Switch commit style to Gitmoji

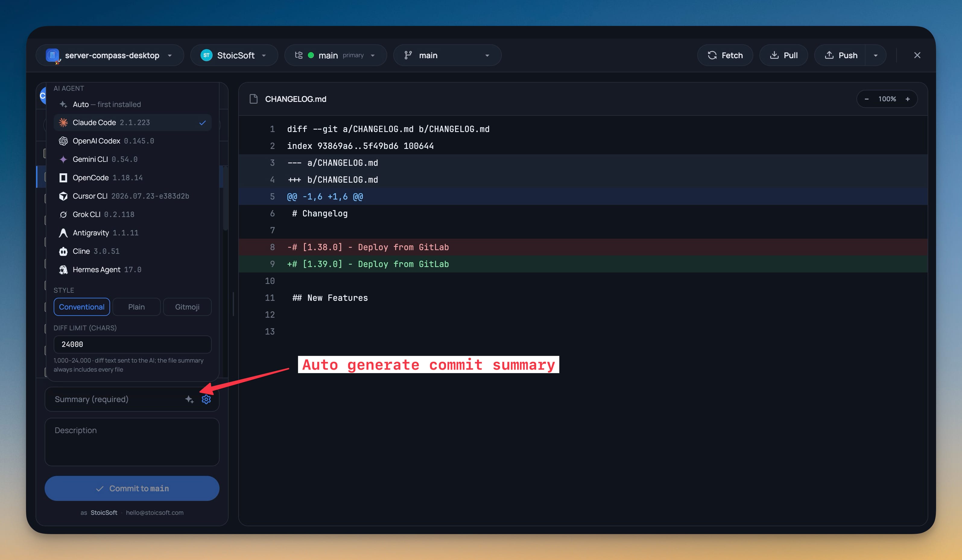point(187,307)
